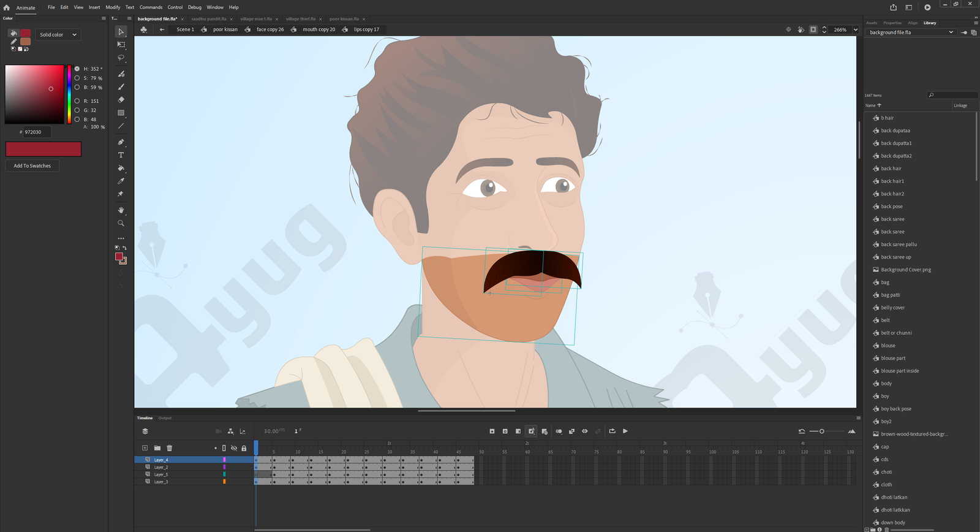Add a new layer in timeline

145,448
